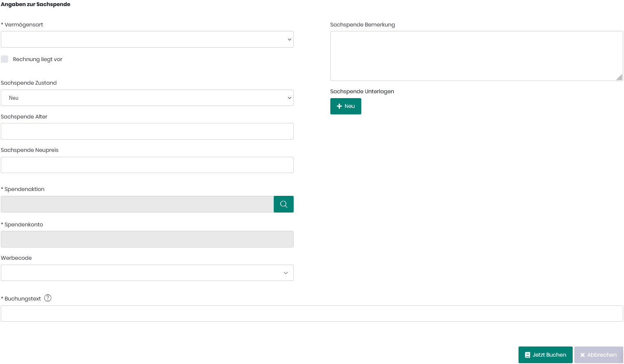This screenshot has height=364, width=624.
Task: Click the Spendenaktion search magnifier button
Action: coord(283,204)
